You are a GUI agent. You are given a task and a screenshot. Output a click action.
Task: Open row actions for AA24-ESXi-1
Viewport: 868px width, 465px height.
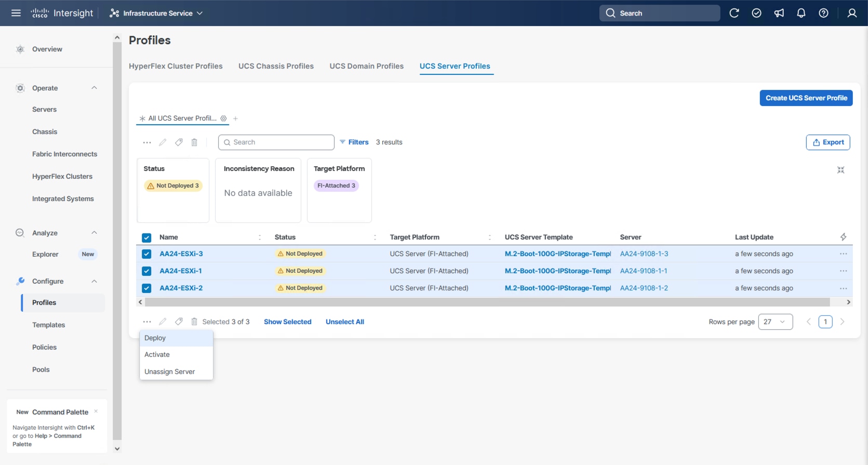843,271
